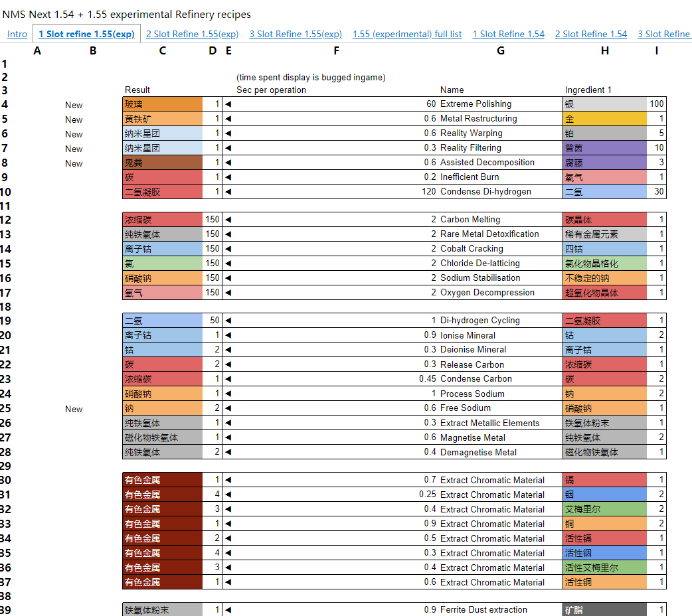Click arrow icon in Demagnetise Metal row
Screen dimensions: 692x616
[228, 452]
